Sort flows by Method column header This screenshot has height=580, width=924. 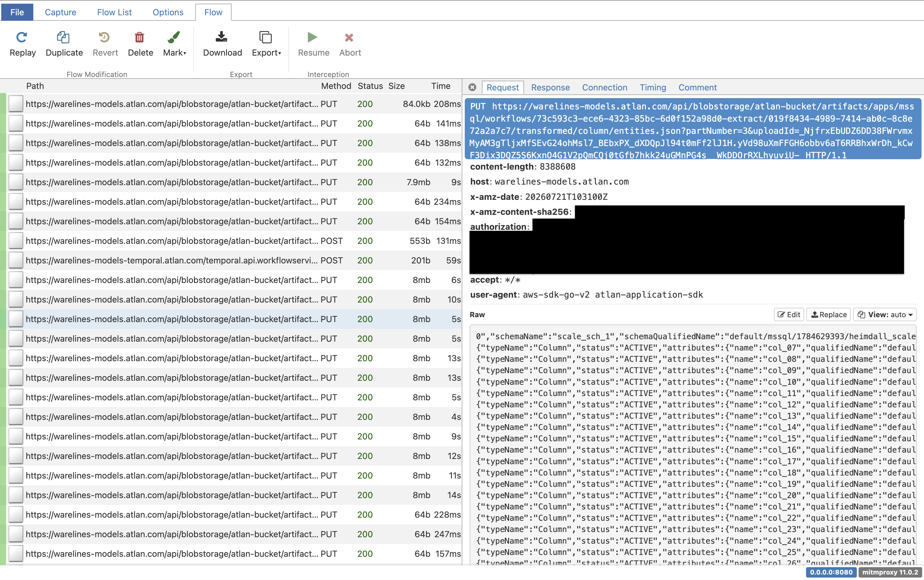click(336, 86)
